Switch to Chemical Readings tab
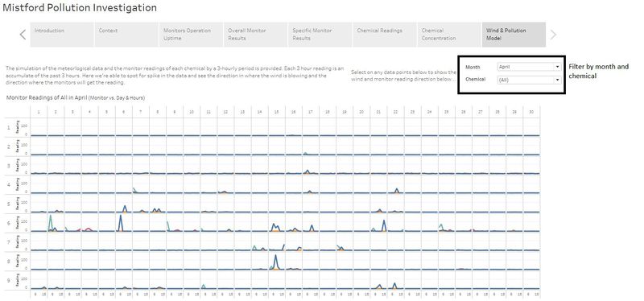644x301 pixels. (385, 35)
